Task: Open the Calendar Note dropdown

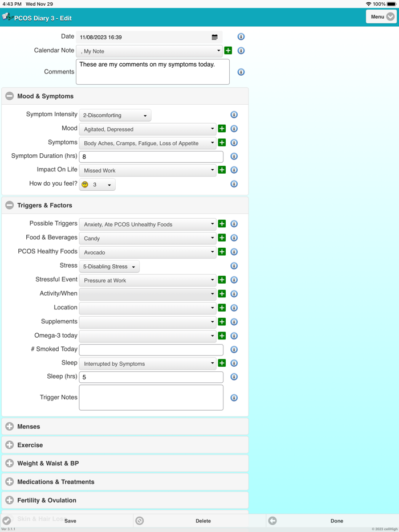Action: point(149,51)
